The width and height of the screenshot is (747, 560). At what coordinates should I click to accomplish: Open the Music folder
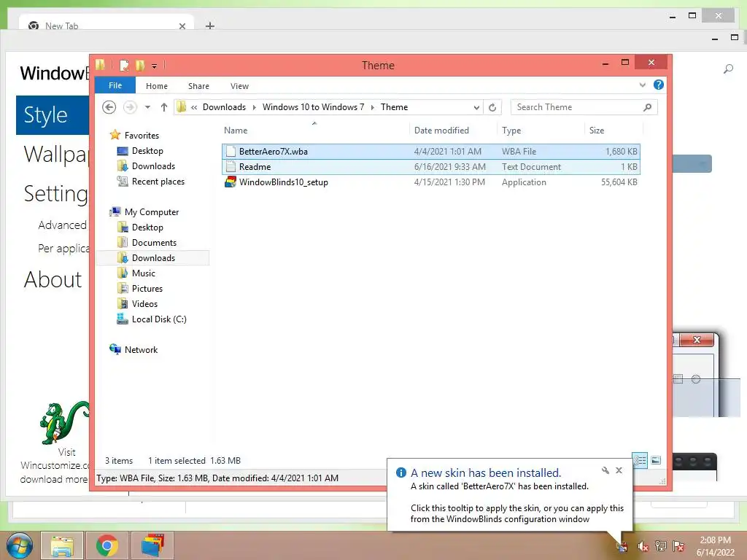pyautogui.click(x=144, y=273)
